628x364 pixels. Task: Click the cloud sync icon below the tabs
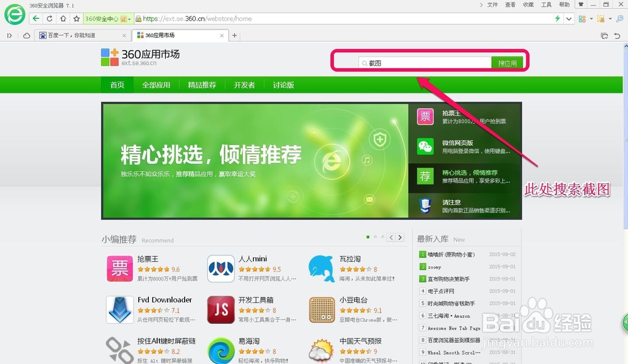tap(26, 36)
